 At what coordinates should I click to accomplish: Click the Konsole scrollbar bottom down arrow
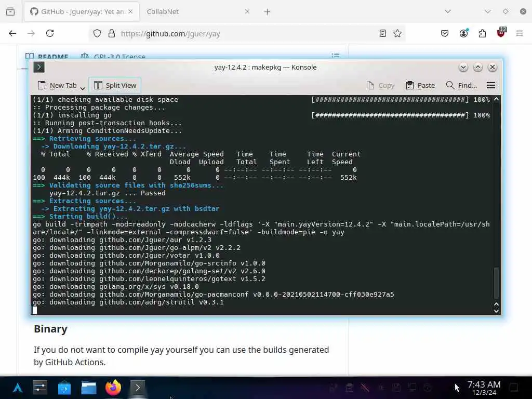(496, 311)
